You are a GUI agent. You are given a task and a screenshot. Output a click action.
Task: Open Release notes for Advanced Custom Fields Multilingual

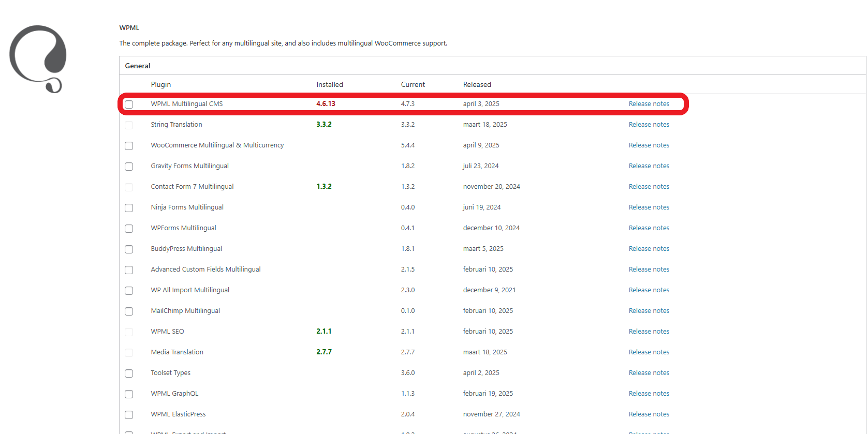click(649, 270)
